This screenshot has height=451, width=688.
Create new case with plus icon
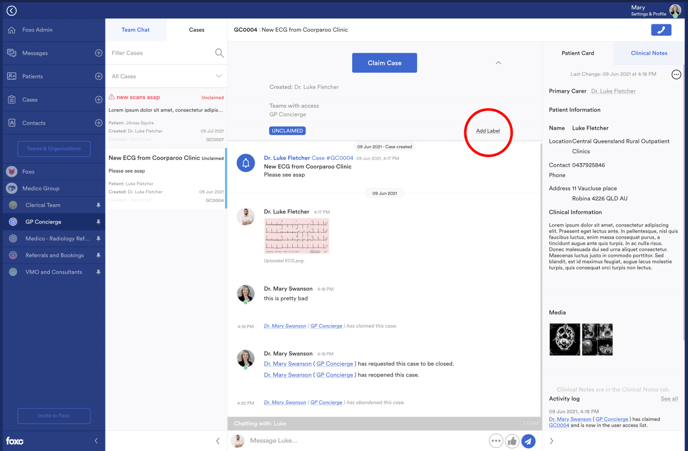pyautogui.click(x=99, y=100)
